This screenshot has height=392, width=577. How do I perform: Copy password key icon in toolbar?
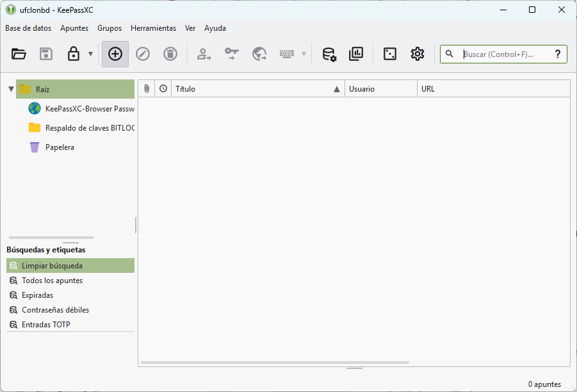(x=232, y=54)
